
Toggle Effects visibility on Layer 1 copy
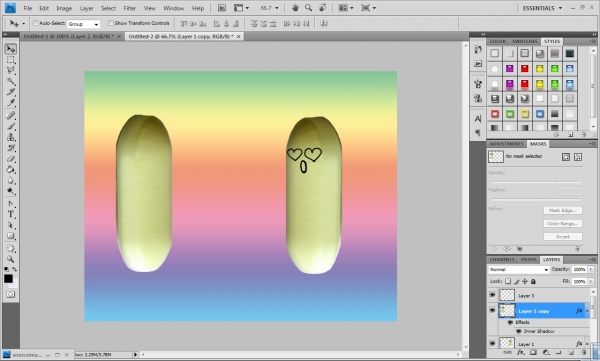point(510,322)
